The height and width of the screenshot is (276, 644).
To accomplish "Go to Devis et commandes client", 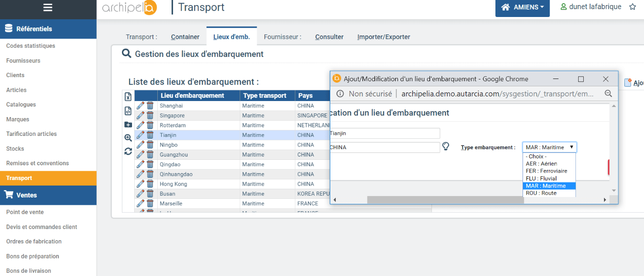I will (41, 227).
